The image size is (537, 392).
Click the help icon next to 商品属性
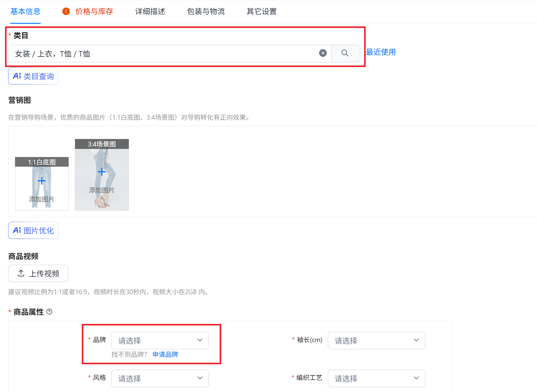[50, 312]
